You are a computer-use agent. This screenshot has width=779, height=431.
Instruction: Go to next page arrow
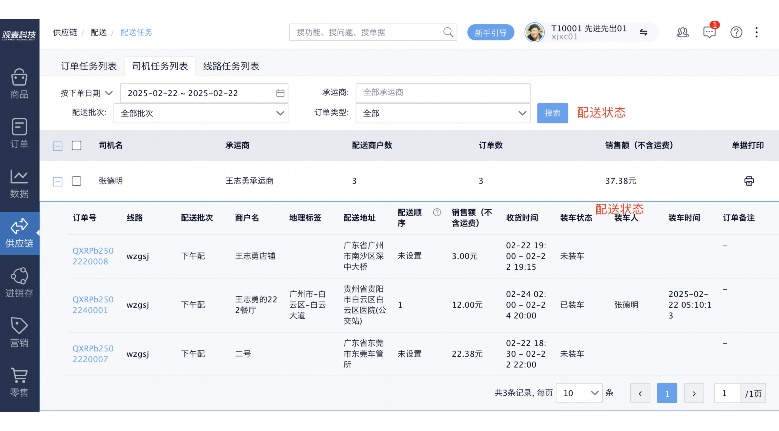point(694,393)
